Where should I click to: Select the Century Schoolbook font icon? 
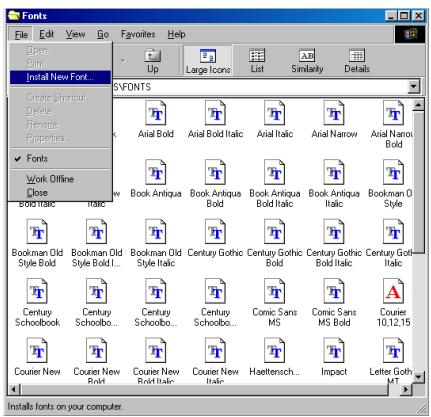(x=37, y=291)
